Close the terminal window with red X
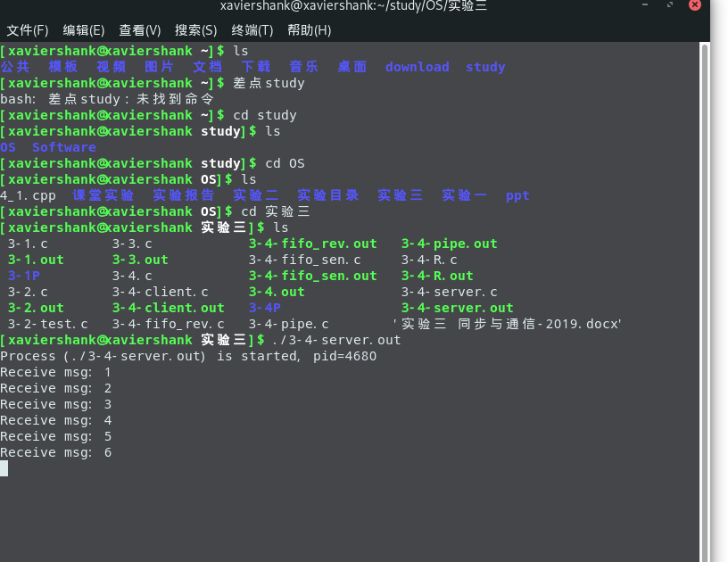The height and width of the screenshot is (562, 728). pos(695,4)
